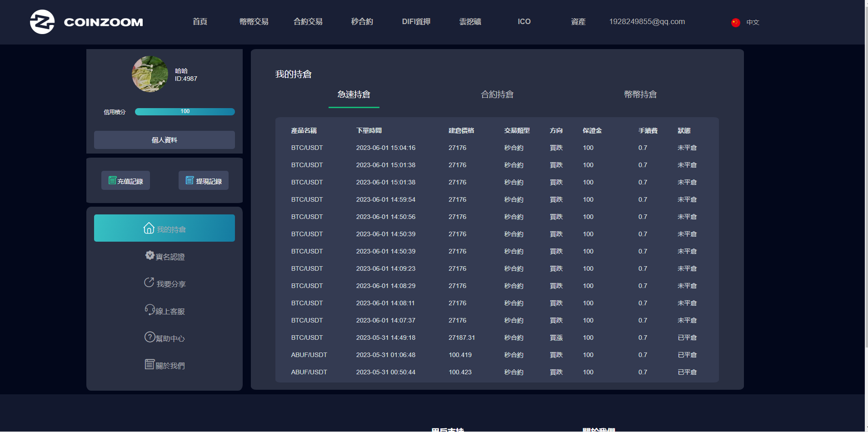The height and width of the screenshot is (432, 868).
Task: Click the China flag language icon
Action: tap(736, 22)
